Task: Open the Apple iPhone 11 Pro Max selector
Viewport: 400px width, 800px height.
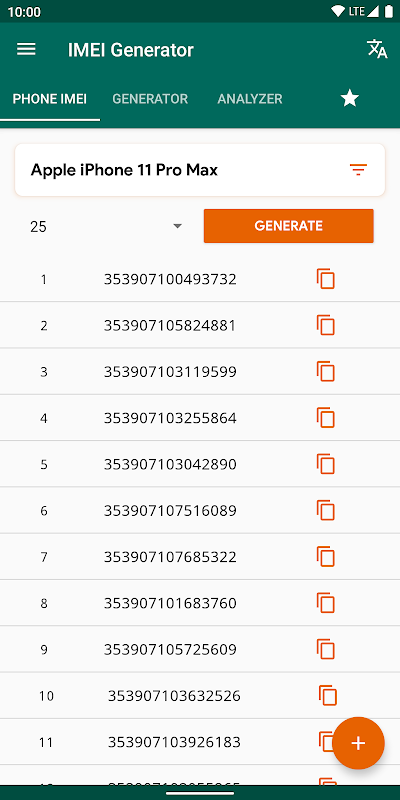Action: [x=200, y=170]
